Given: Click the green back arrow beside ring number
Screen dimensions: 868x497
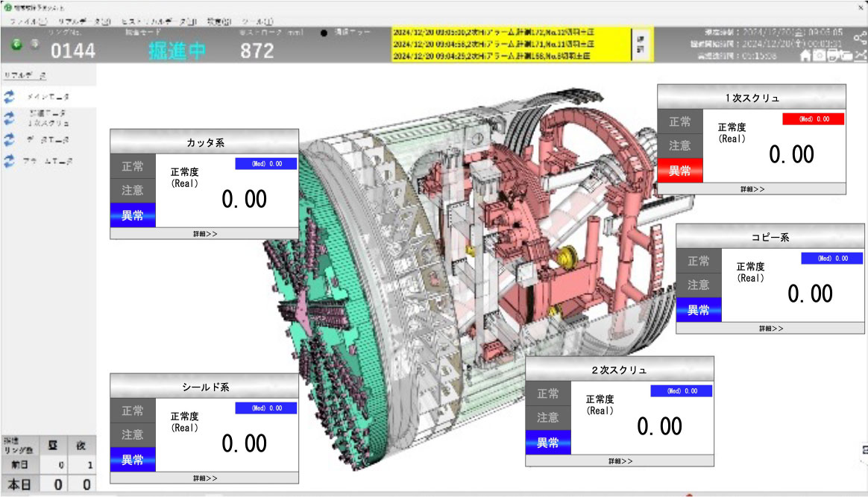Looking at the screenshot, I should click(x=17, y=45).
